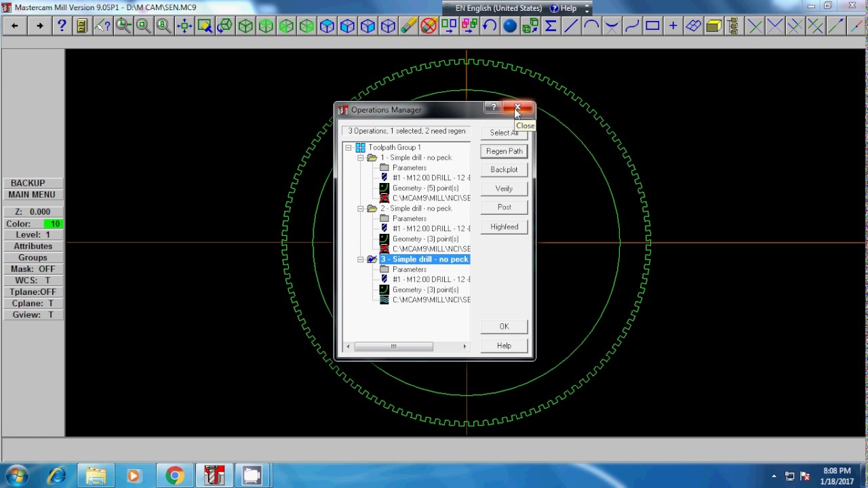Click the Sigma toolbar icon
The height and width of the screenshot is (488, 868).
click(551, 26)
